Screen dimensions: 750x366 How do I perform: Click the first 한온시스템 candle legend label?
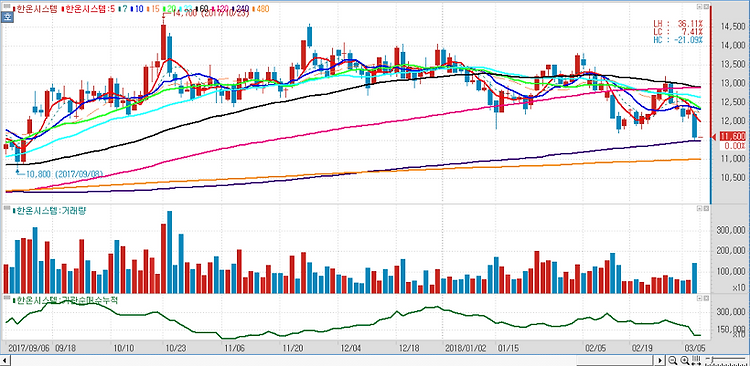coord(36,9)
